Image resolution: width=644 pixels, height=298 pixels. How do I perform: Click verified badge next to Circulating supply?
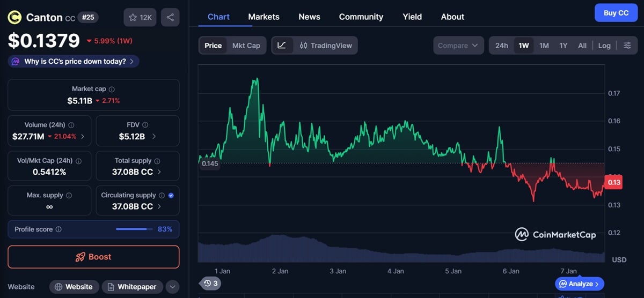click(171, 196)
